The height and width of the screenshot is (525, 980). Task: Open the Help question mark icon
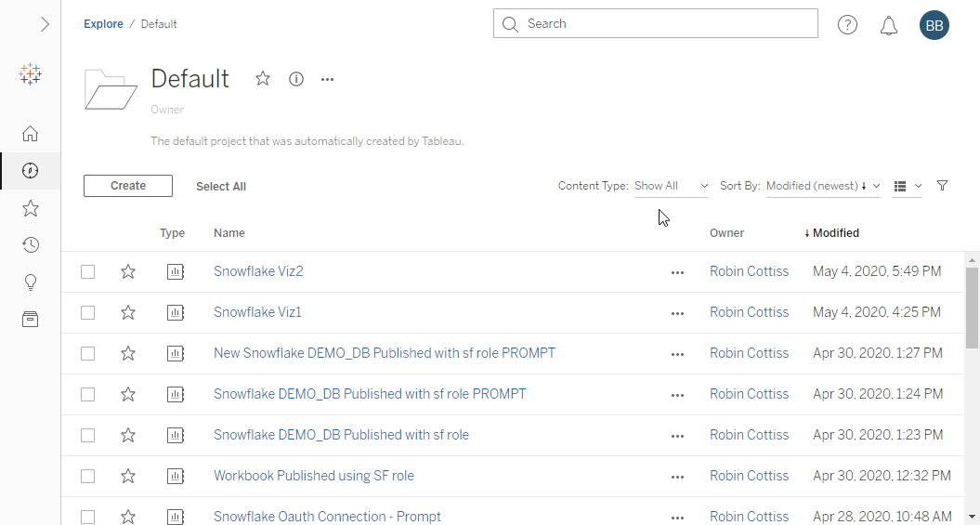tap(847, 24)
